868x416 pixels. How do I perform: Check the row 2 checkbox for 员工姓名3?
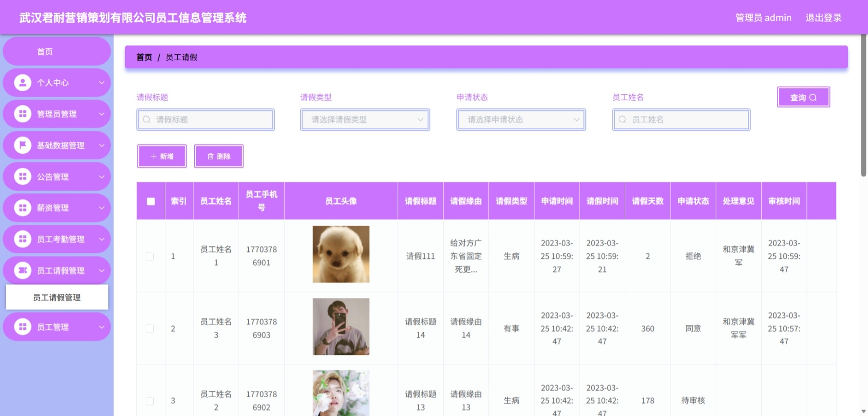click(x=150, y=329)
